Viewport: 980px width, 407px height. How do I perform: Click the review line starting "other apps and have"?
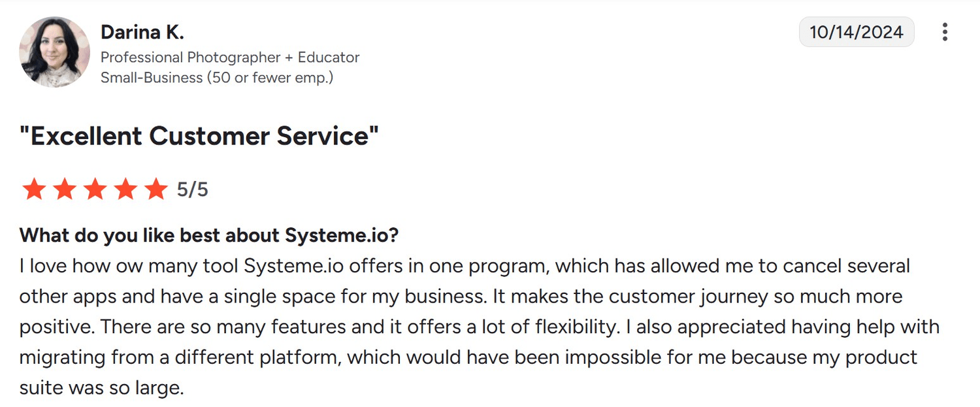[461, 296]
